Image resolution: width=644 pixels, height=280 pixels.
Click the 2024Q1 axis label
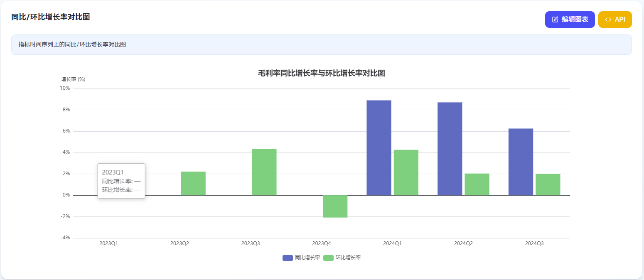(392, 243)
